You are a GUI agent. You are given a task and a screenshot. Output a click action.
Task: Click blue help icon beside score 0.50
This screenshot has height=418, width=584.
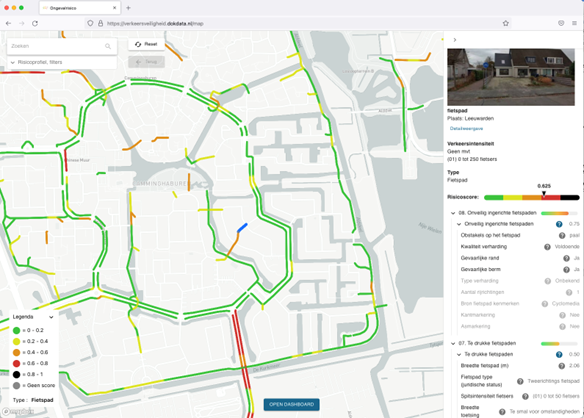tap(559, 355)
